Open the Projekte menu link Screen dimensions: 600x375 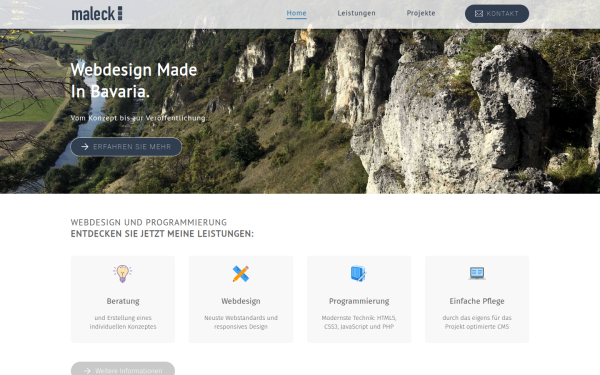[x=421, y=13]
